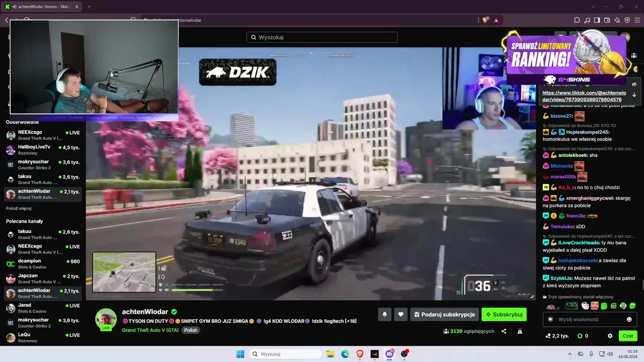Open takuu channel in Obserwowane list
Screen dimensions: 644x362
(43, 179)
